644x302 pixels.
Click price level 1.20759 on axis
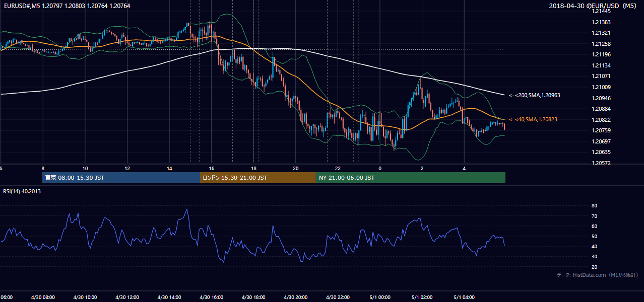click(602, 130)
